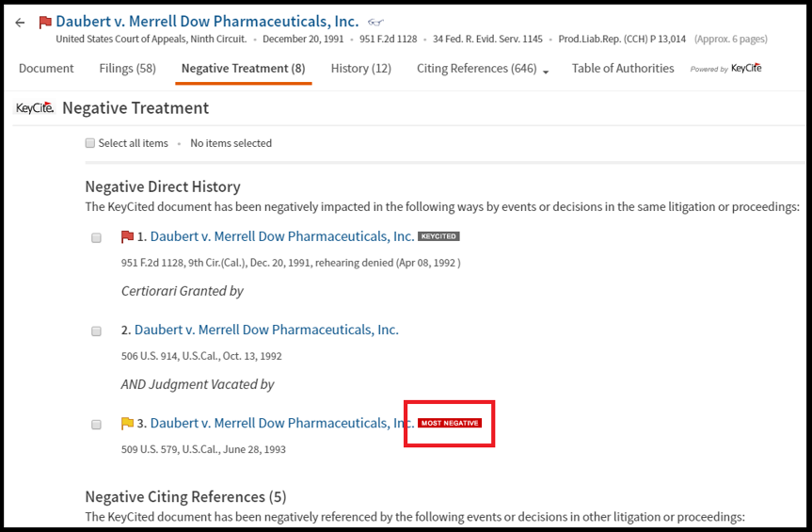The height and width of the screenshot is (532, 812).
Task: Switch to the Filings (58) tab
Action: point(127,68)
